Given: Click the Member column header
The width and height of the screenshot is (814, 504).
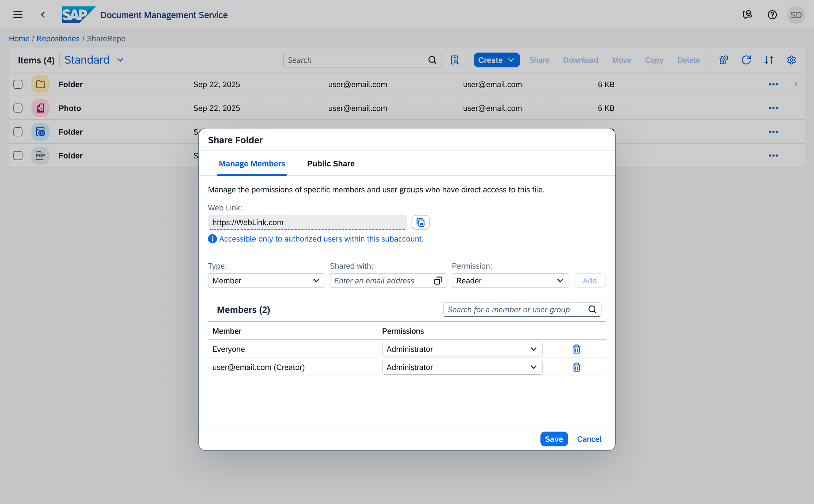Looking at the screenshot, I should point(227,331).
